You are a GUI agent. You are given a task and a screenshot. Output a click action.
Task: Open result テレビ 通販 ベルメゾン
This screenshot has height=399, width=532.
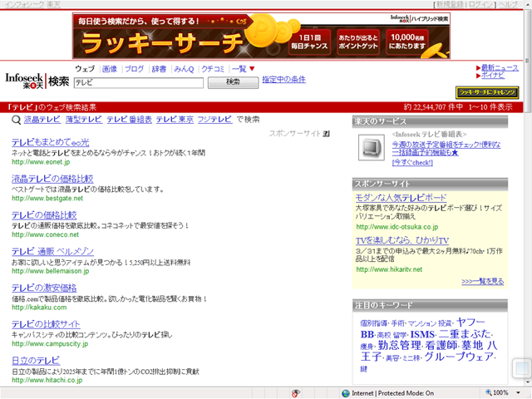(x=52, y=251)
